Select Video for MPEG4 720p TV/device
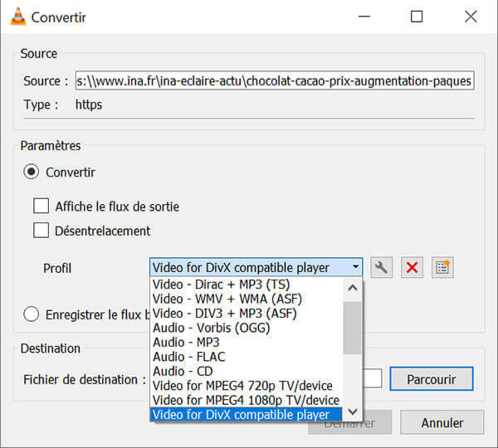 coord(247,386)
